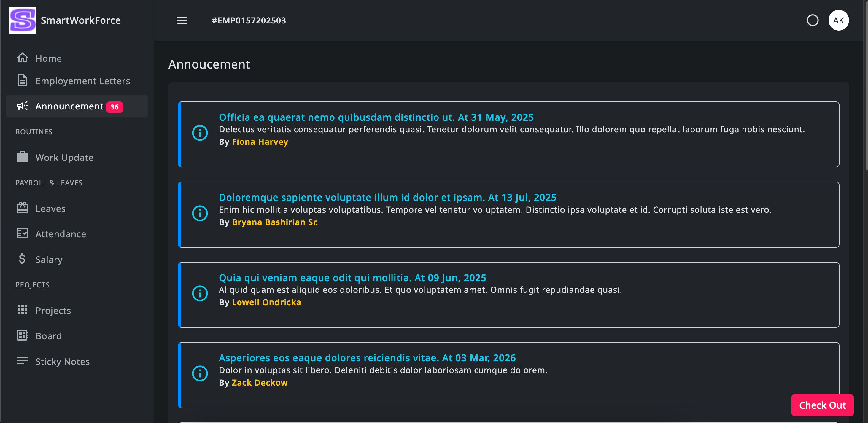868x423 pixels.
Task: Open Employement Letters page
Action: point(82,81)
